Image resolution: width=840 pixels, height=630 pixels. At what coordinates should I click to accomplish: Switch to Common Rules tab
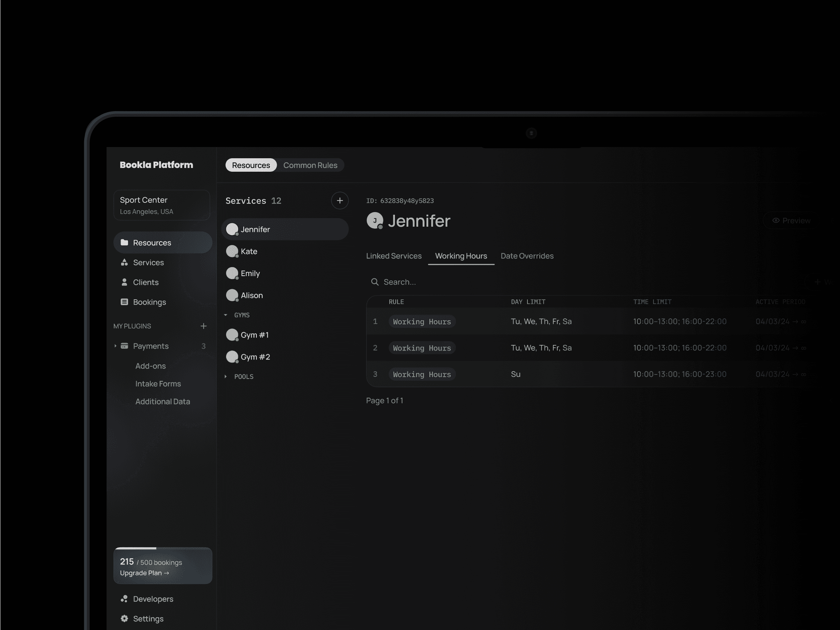[310, 165]
